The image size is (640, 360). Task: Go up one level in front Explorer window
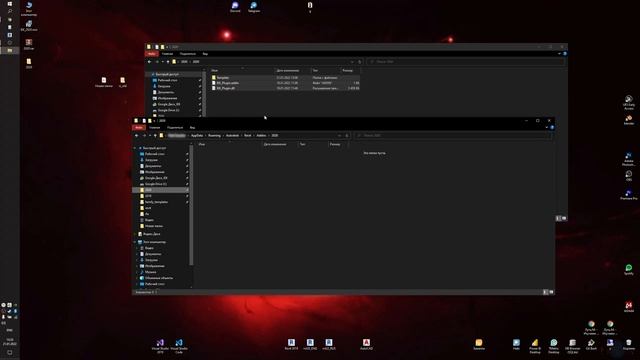tap(155, 136)
